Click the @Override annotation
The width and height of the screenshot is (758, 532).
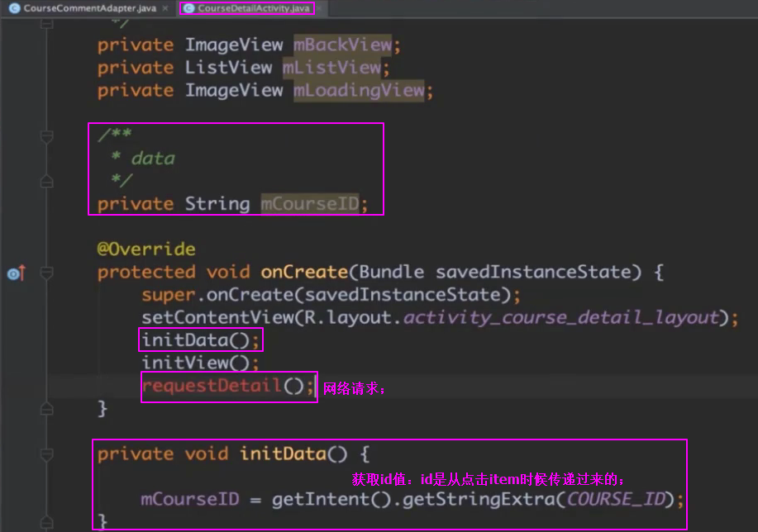pyautogui.click(x=146, y=249)
